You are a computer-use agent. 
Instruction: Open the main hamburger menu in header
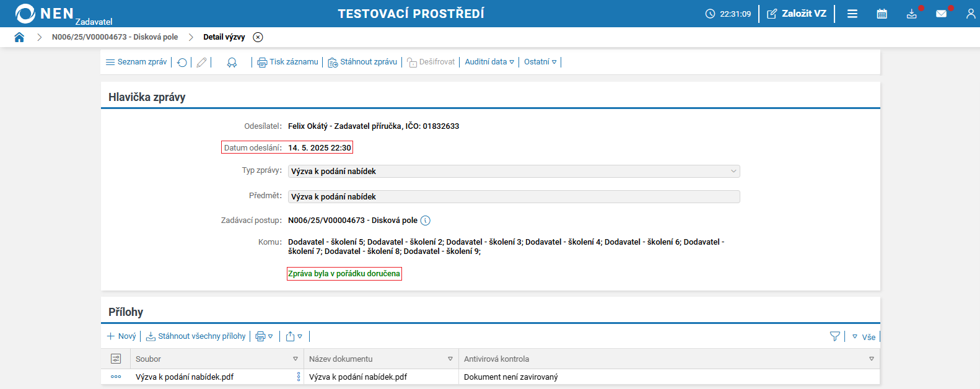pyautogui.click(x=852, y=14)
